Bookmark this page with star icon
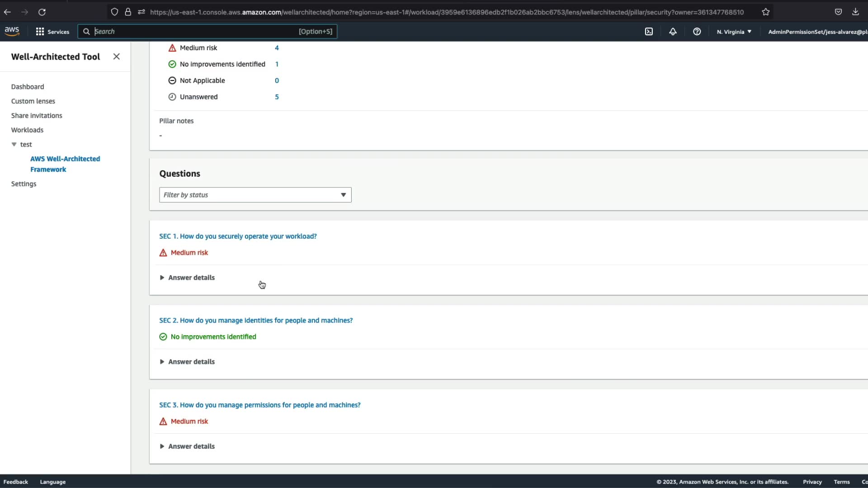This screenshot has width=868, height=488. (765, 12)
